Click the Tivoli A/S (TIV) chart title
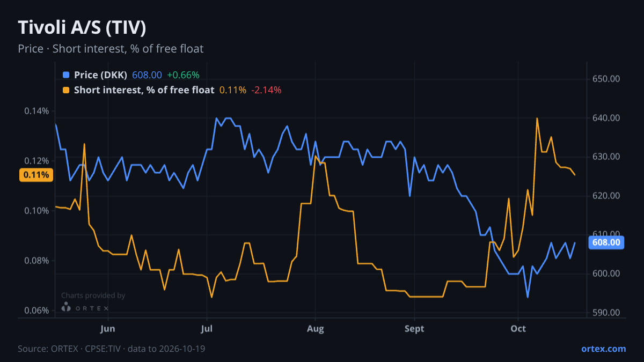 click(x=82, y=28)
